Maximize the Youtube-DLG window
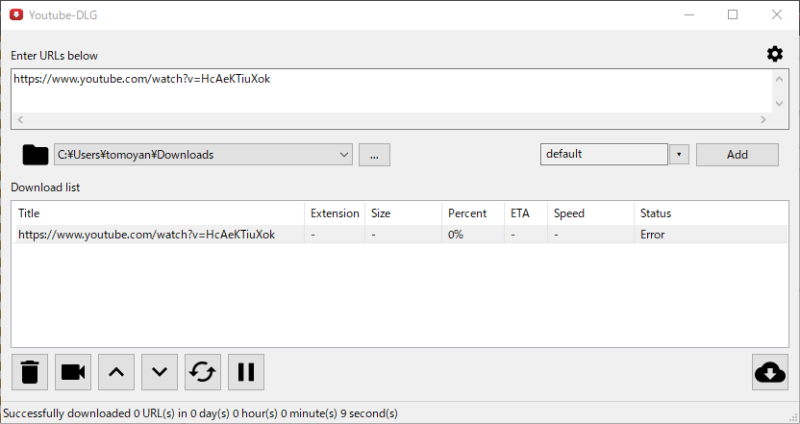 pyautogui.click(x=733, y=15)
